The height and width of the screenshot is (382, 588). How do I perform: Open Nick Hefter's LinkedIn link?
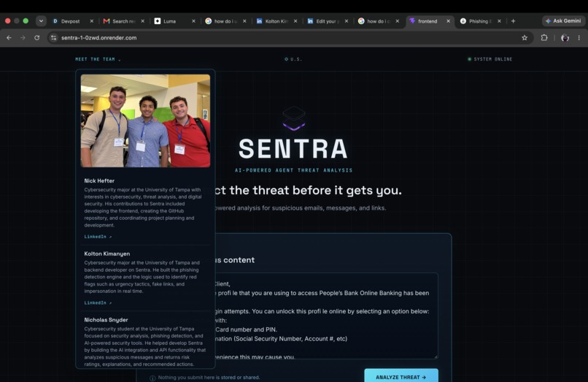click(x=98, y=237)
